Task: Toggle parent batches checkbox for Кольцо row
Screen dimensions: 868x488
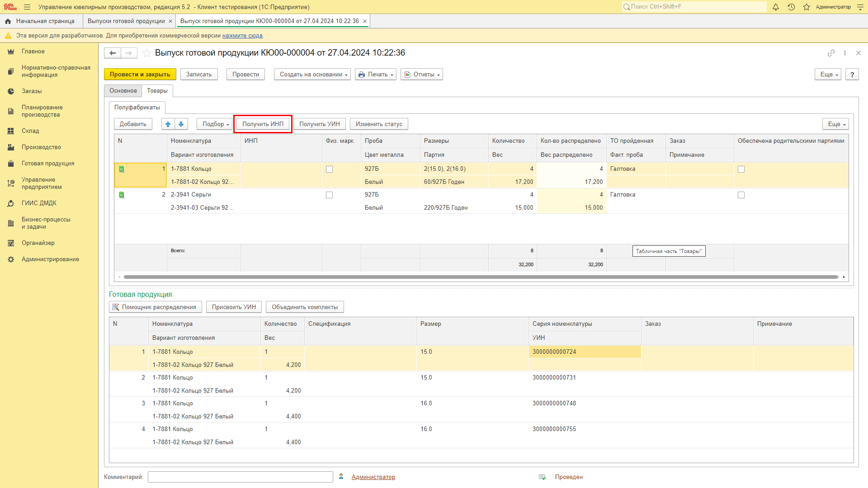Action: tap(741, 169)
